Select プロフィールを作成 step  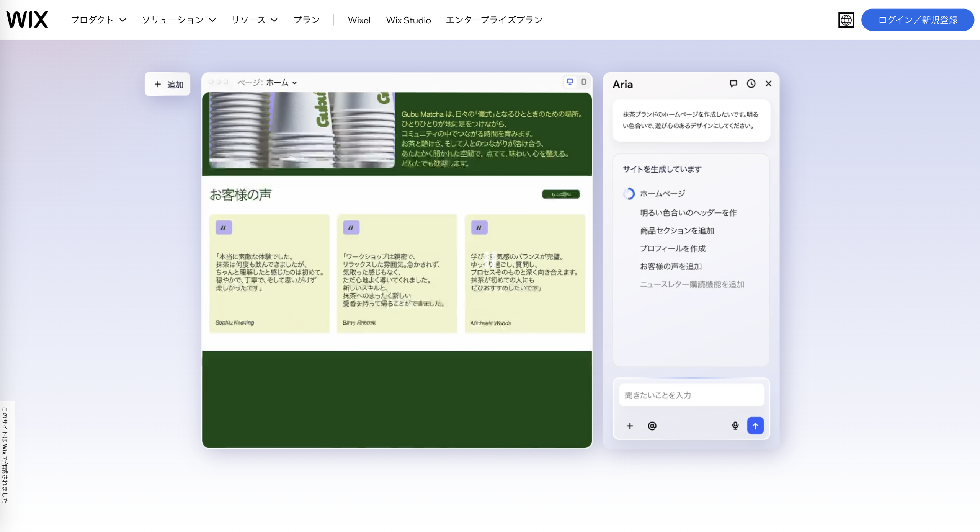[673, 248]
